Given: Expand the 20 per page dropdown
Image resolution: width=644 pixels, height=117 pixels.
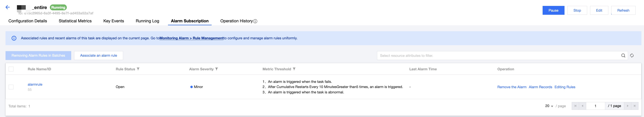Looking at the screenshot, I should 549,106.
